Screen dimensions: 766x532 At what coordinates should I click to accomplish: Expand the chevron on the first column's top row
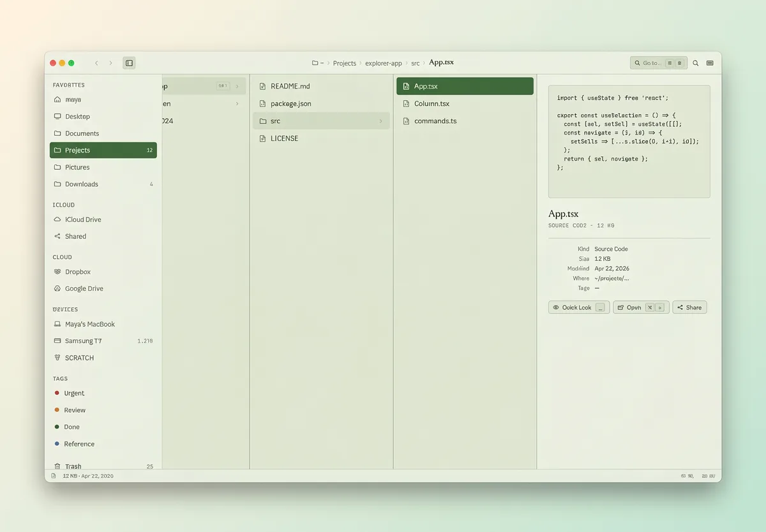click(237, 86)
